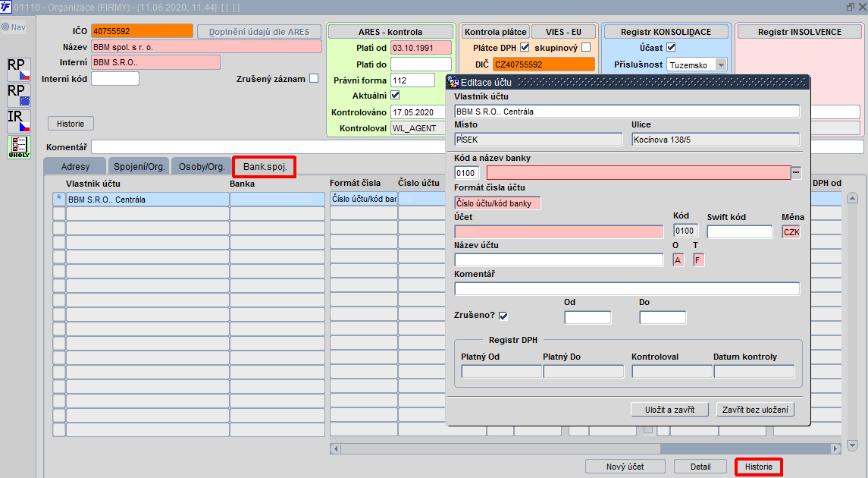
Task: Toggle the Zrušený záznam checkbox
Action: 314,78
